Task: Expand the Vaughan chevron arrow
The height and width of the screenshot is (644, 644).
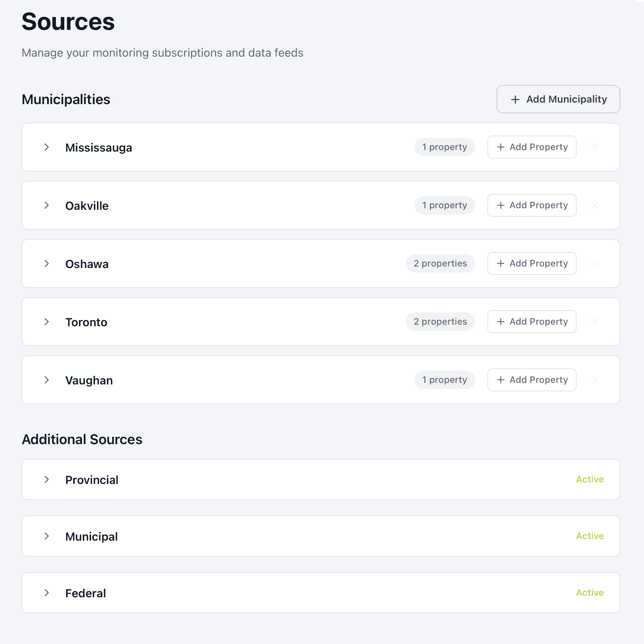Action: [x=47, y=380]
